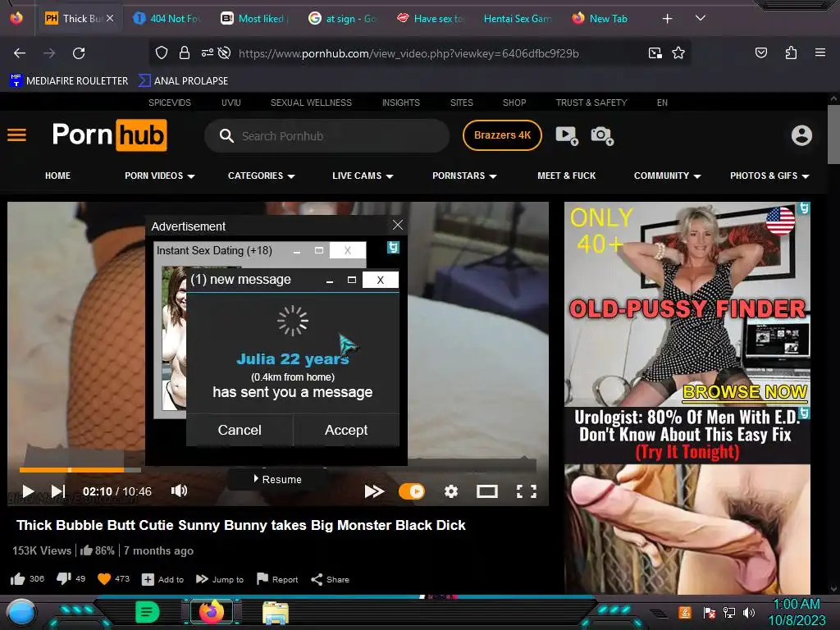Click the Add to button
Screen dimensions: 840x630
tap(162, 579)
